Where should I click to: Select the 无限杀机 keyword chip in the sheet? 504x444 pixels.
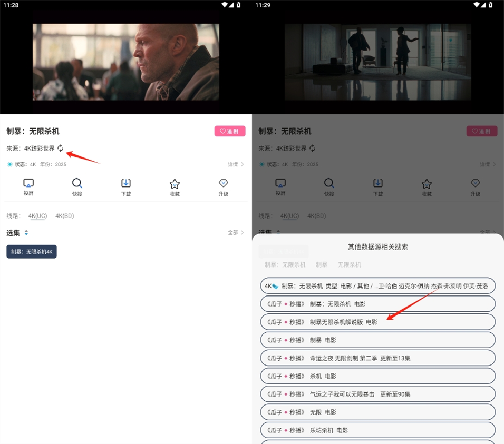(x=349, y=264)
